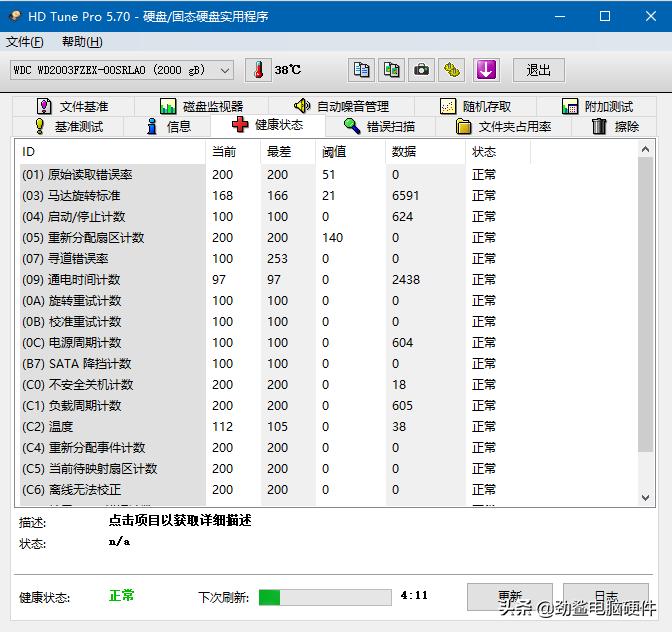Click the 退出 button
The image size is (672, 632).
tap(539, 70)
